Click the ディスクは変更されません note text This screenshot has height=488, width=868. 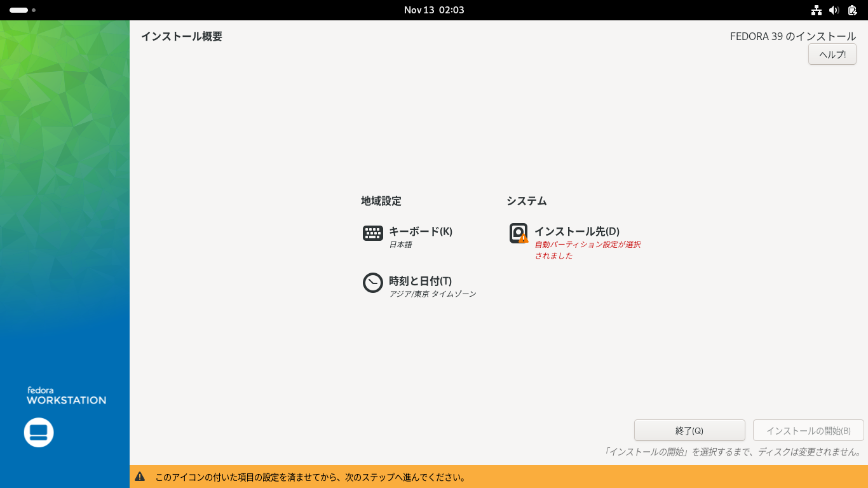click(732, 452)
